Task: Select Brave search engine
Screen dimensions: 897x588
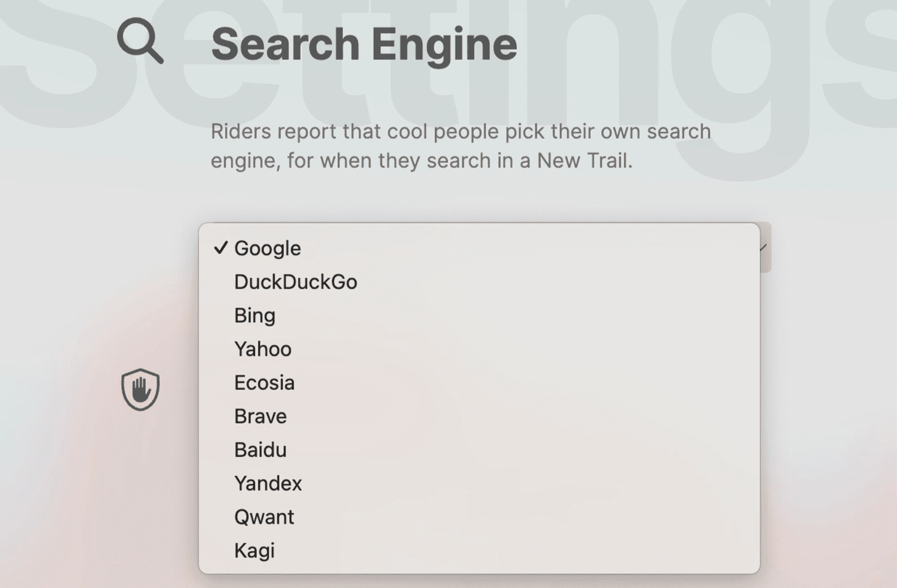Action: (260, 417)
